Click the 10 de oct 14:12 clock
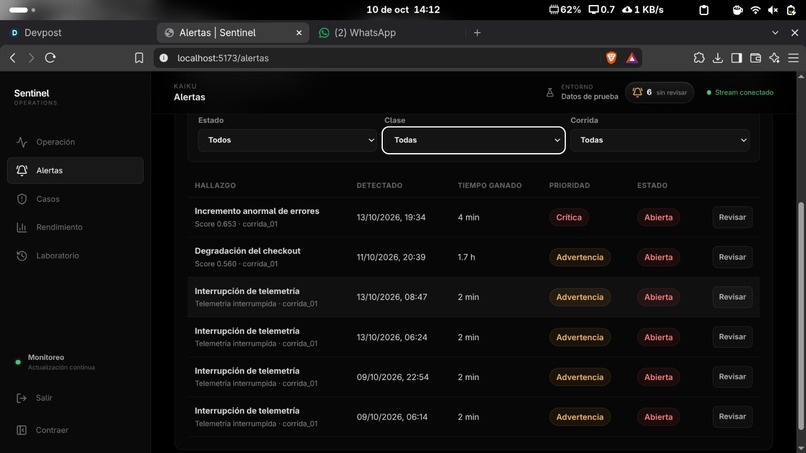 point(403,10)
